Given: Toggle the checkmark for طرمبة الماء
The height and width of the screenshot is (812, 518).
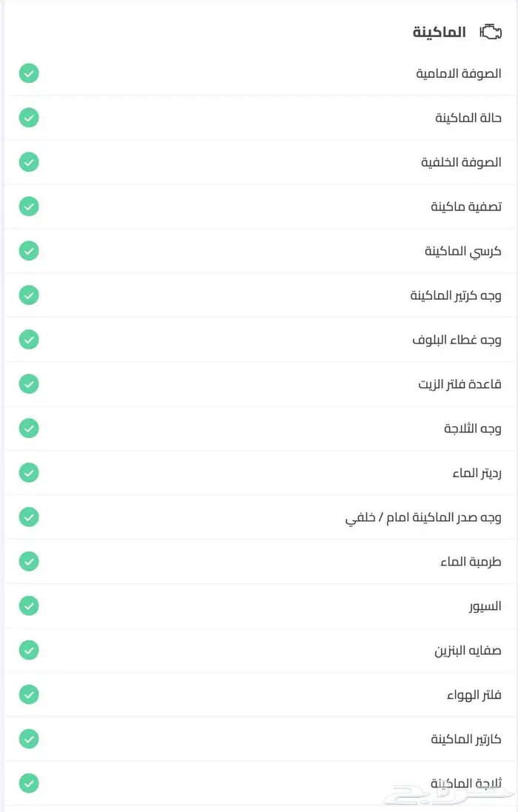Looking at the screenshot, I should coord(29,562).
